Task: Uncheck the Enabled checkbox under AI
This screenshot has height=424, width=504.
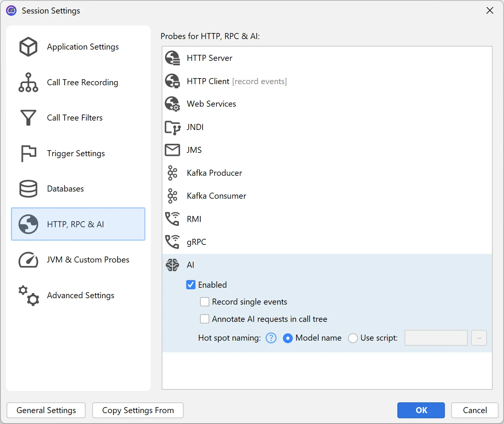Action: click(191, 285)
